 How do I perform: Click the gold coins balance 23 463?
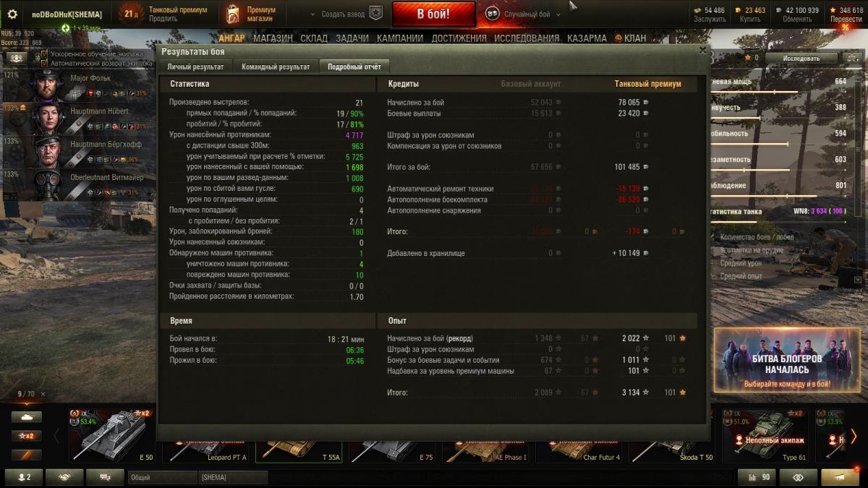click(x=749, y=11)
